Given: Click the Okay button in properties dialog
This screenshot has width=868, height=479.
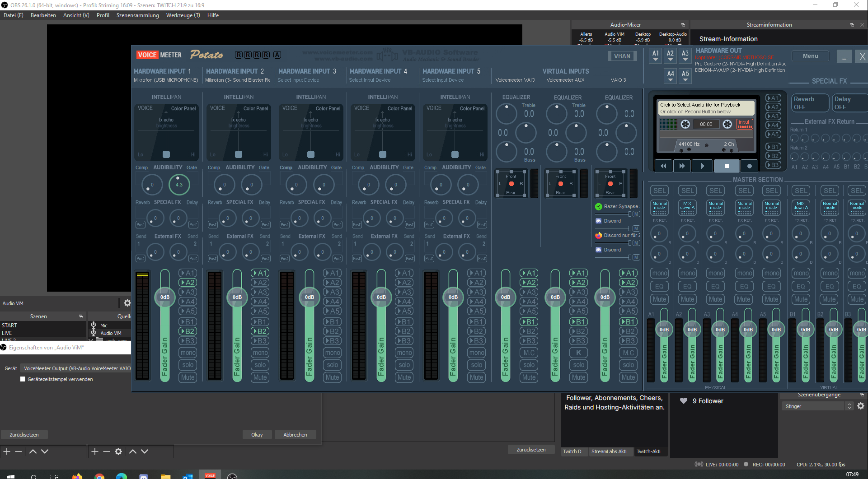Looking at the screenshot, I should click(x=257, y=435).
